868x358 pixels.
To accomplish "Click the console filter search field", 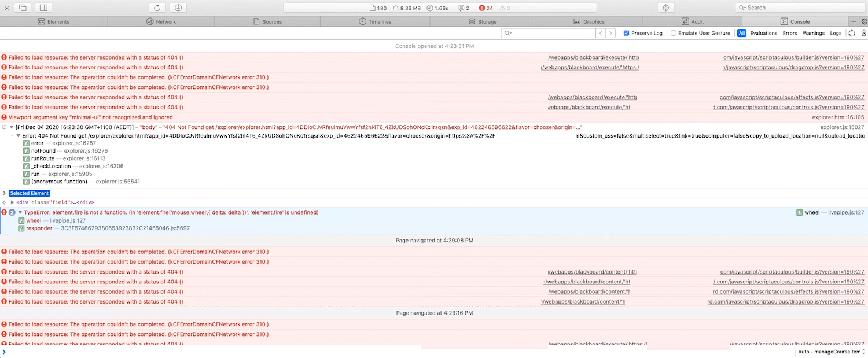I will point(548,33).
